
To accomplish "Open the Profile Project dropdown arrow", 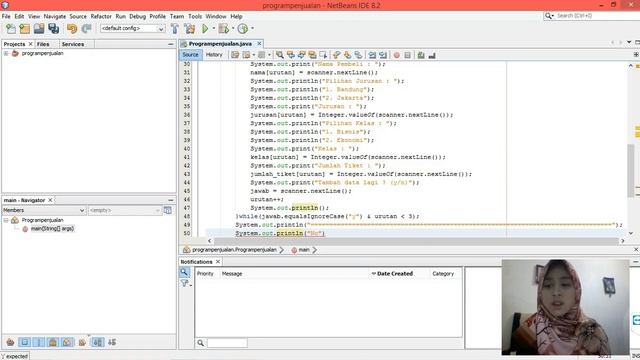I will click(x=252, y=28).
